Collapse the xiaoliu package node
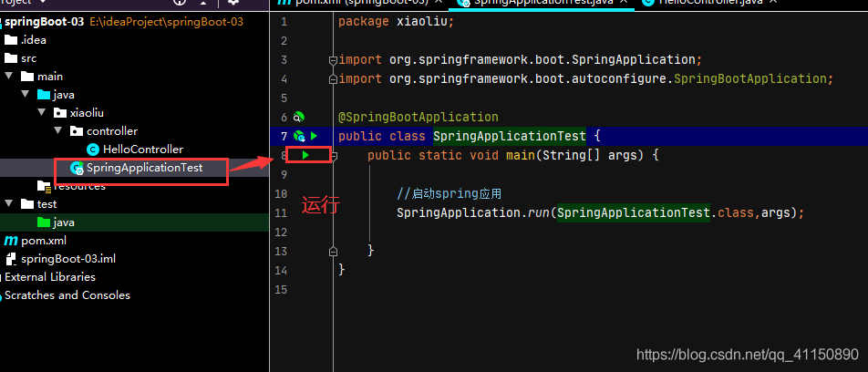Screen dimensions: 868x372 (x=42, y=113)
